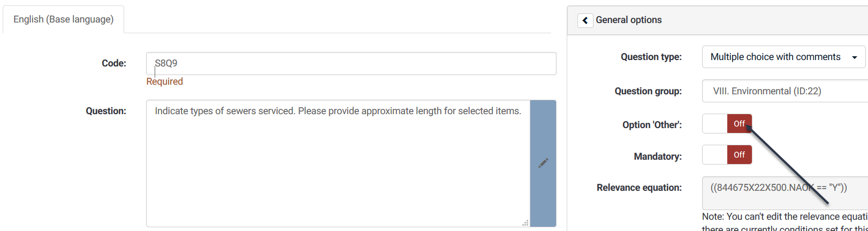Image resolution: width=868 pixels, height=231 pixels.
Task: Select the English (Base language) tab
Action: click(63, 19)
